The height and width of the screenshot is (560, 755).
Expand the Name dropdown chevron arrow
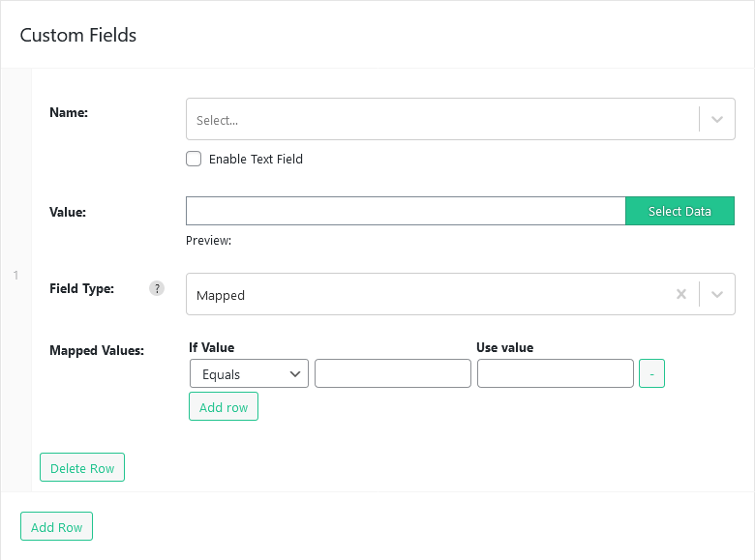717,119
